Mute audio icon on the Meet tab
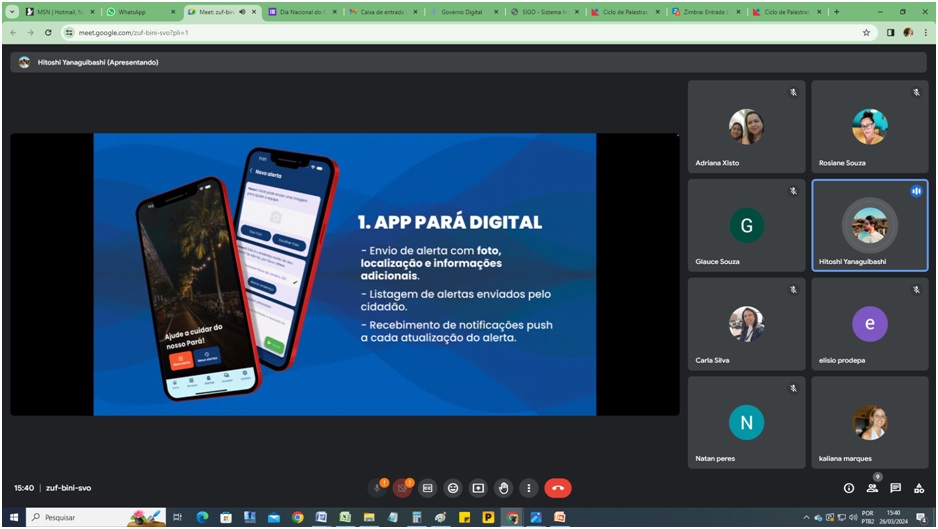The width and height of the screenshot is (938, 529). (242, 12)
